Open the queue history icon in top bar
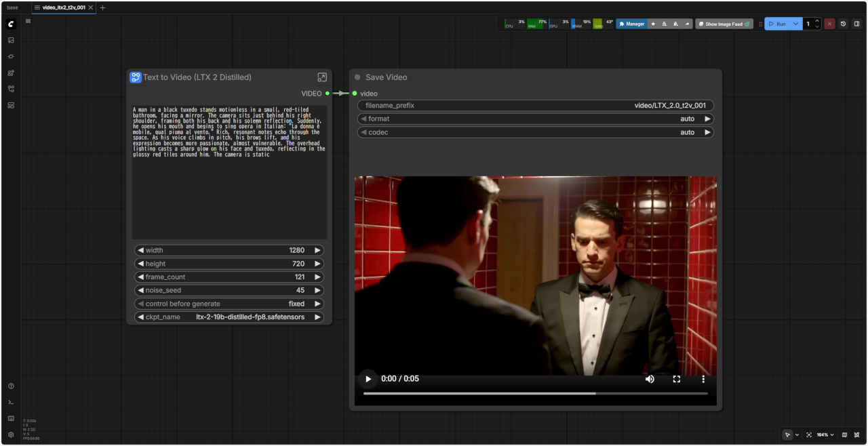This screenshot has height=446, width=868. pos(843,24)
